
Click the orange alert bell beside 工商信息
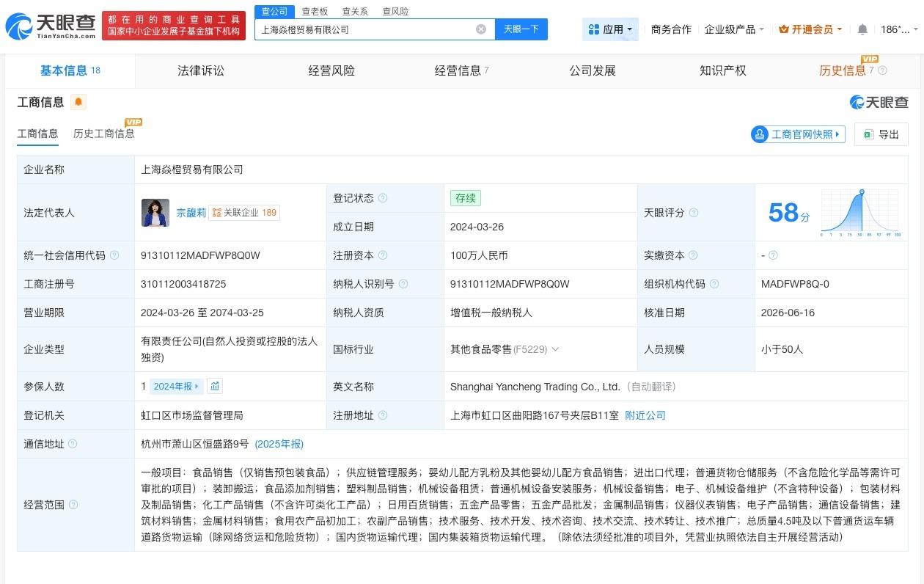pos(78,102)
